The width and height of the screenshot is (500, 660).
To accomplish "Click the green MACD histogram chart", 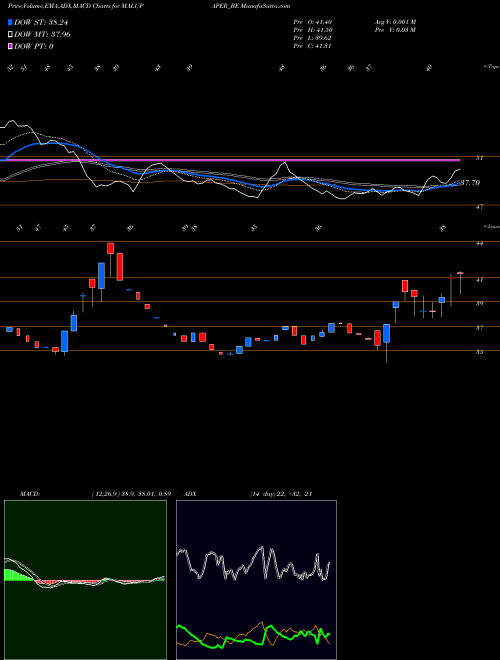I will [85, 580].
